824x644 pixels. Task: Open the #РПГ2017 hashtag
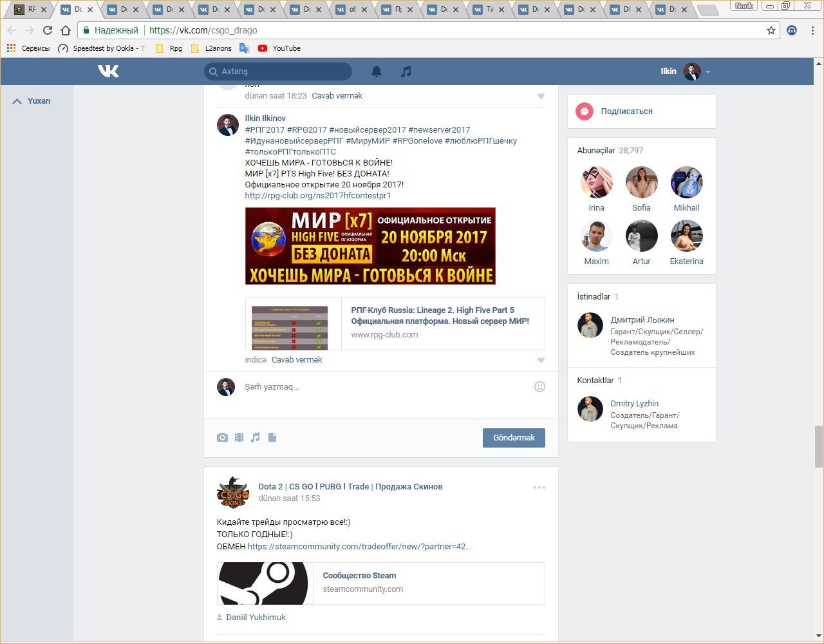point(265,130)
